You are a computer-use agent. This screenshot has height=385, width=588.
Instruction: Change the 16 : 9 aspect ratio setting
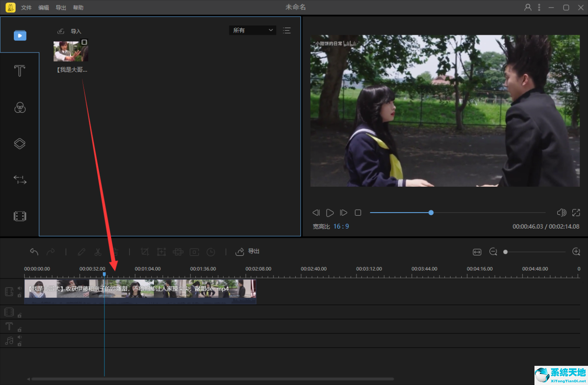coord(341,226)
